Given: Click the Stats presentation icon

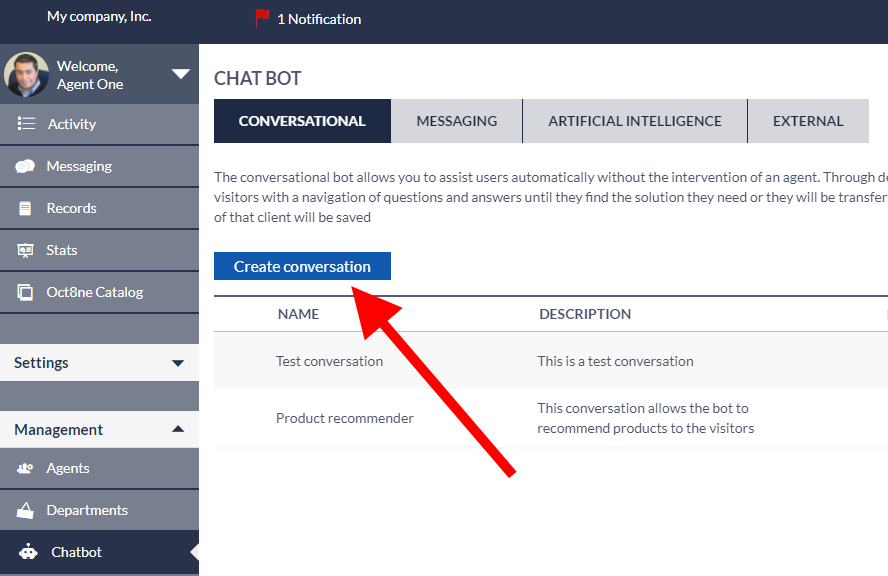Looking at the screenshot, I should coord(26,250).
